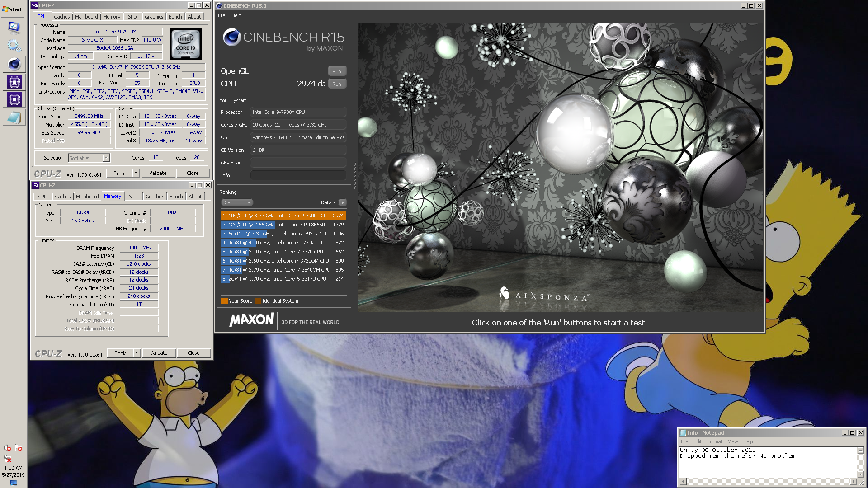Screen dimensions: 868x488
Task: Click the Cinebench sphere logo
Action: coord(231,37)
